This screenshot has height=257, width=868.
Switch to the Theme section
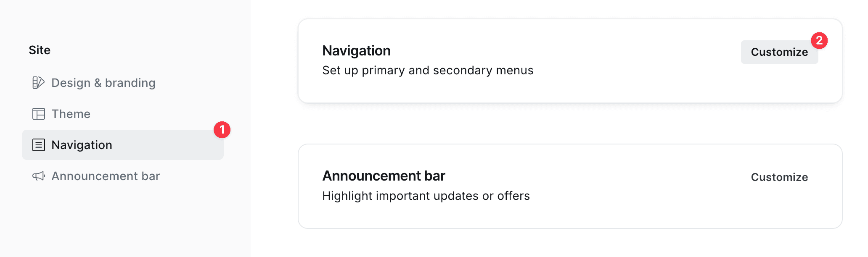pyautogui.click(x=71, y=114)
